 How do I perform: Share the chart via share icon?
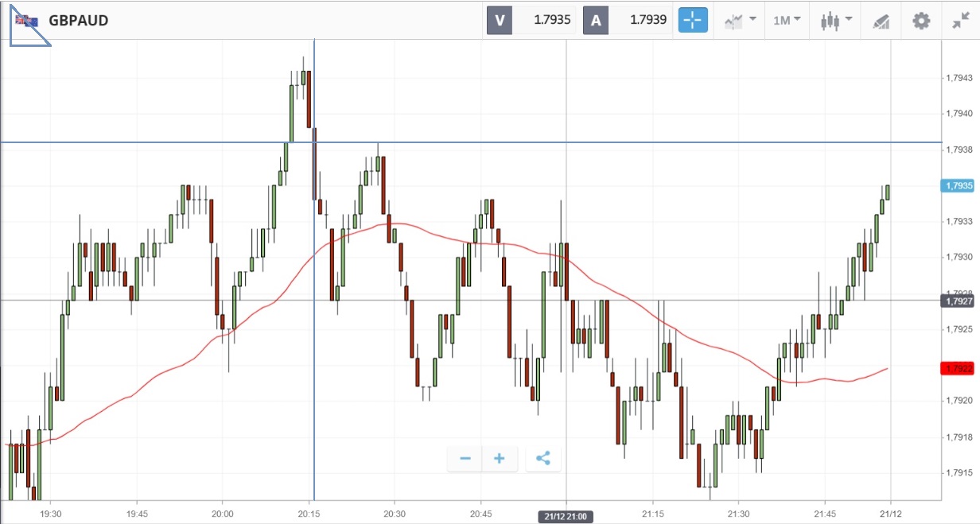[543, 459]
